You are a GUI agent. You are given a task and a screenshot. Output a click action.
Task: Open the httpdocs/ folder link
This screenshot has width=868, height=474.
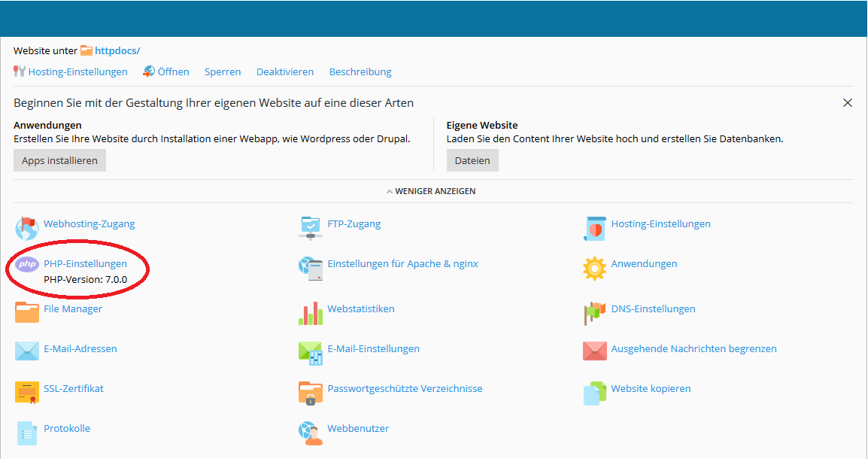pyautogui.click(x=117, y=51)
